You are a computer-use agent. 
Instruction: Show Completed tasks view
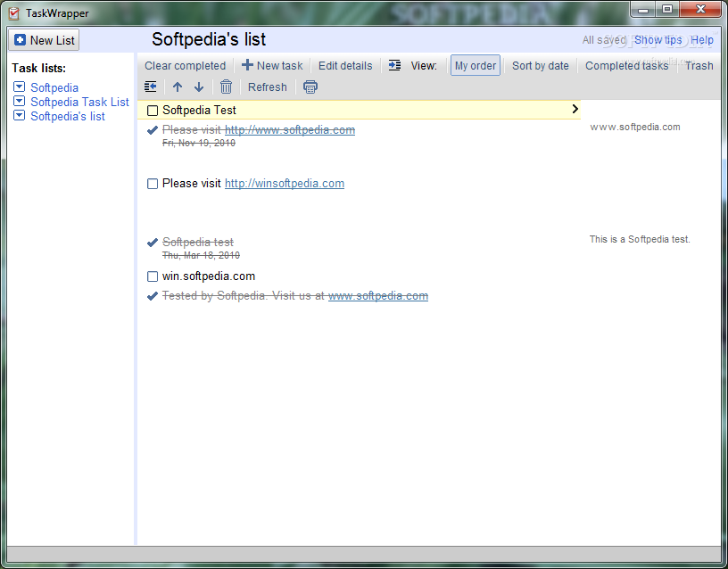tap(627, 65)
